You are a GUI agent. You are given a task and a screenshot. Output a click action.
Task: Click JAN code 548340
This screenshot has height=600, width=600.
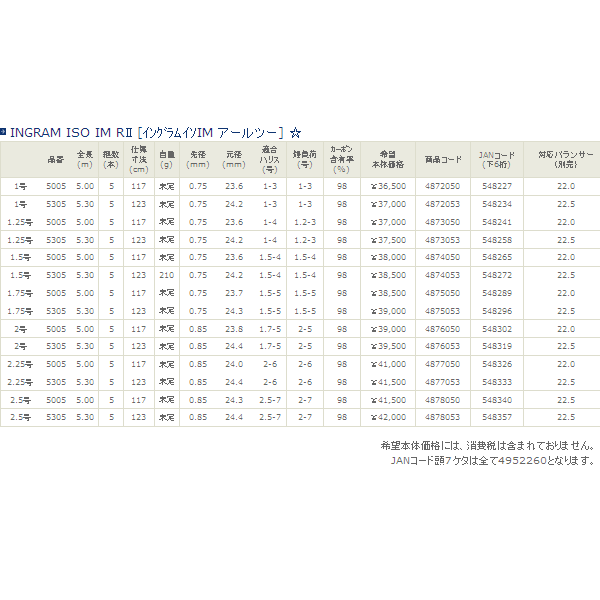[x=497, y=400]
